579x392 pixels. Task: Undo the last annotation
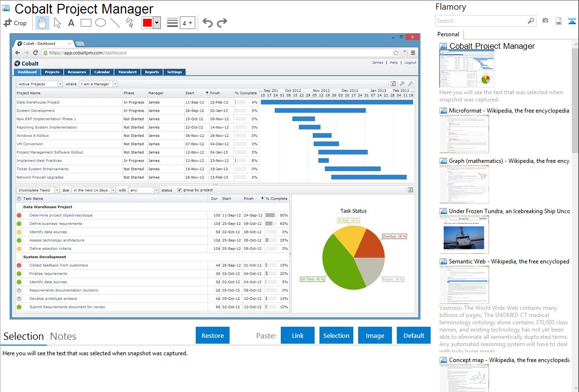[x=207, y=23]
